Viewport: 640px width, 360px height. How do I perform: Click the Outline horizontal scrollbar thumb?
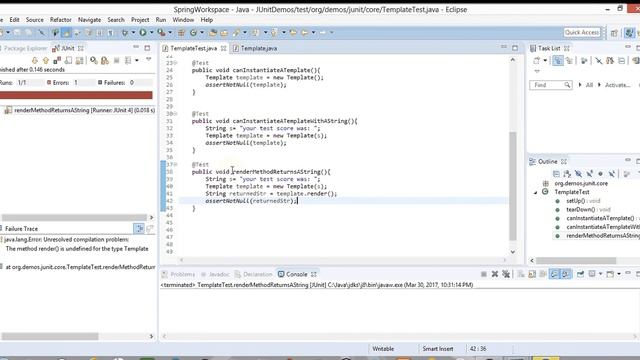coord(576,260)
